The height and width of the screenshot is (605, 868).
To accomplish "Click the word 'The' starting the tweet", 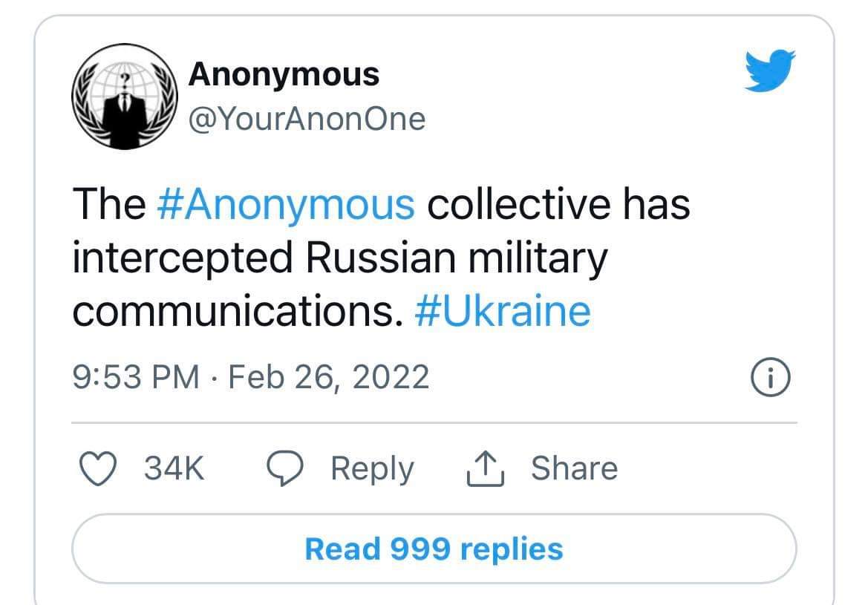I will 109,203.
